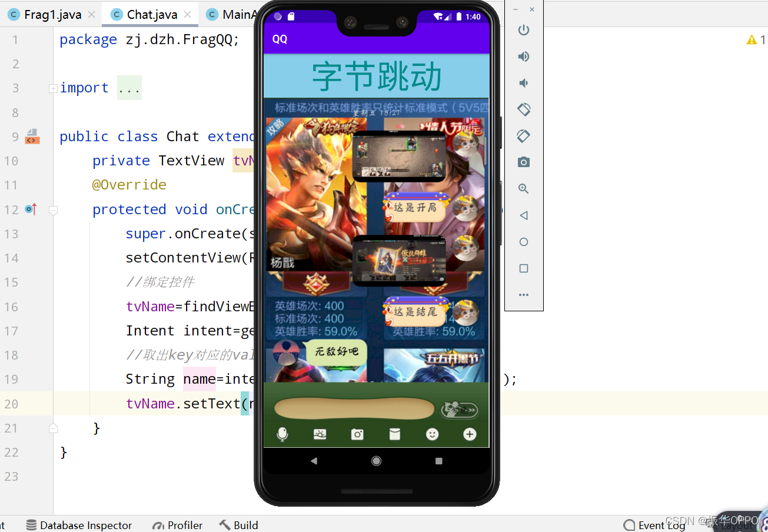768x532 pixels.
Task: Click the emulator toolbar home circle
Action: pyautogui.click(x=524, y=242)
